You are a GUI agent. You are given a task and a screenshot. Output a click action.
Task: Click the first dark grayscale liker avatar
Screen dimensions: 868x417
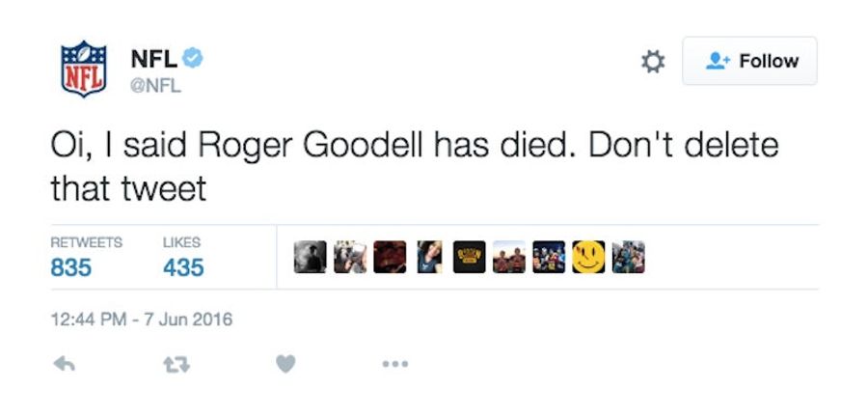[x=310, y=257]
